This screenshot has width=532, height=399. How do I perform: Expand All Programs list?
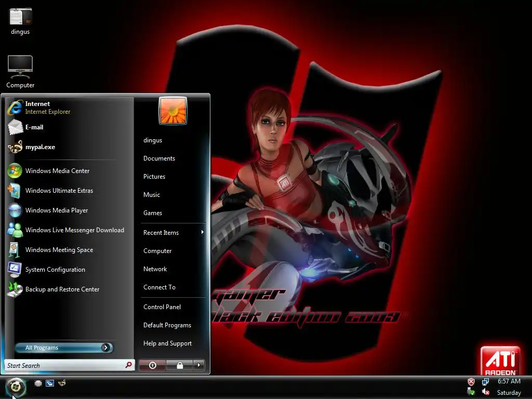point(64,348)
